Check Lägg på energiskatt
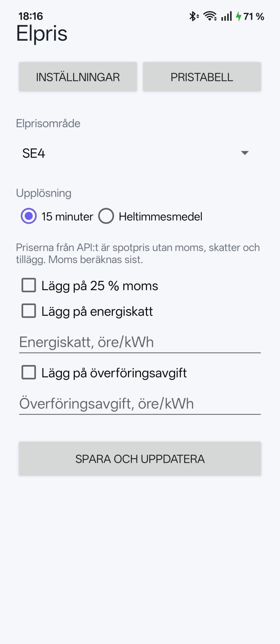This screenshot has height=644, width=280. [x=87, y=311]
